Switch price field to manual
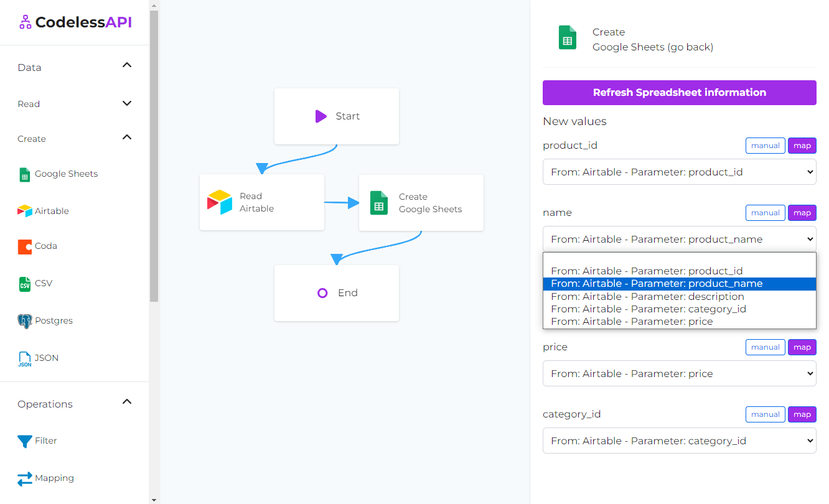 765,347
